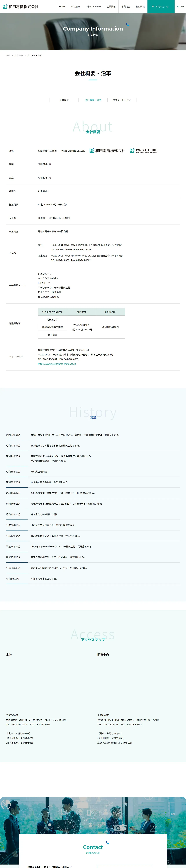
Task: Click the 和田電機株式会社 logo in 社名 row
Action: (107, 151)
